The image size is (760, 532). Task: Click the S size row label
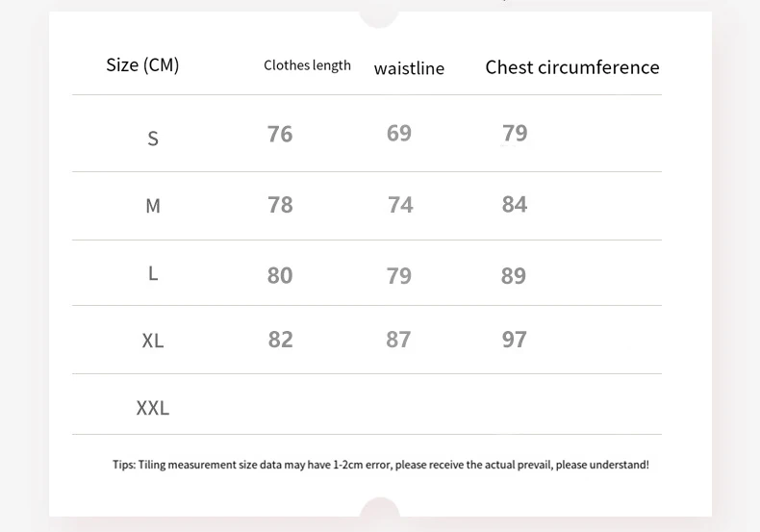pos(153,139)
